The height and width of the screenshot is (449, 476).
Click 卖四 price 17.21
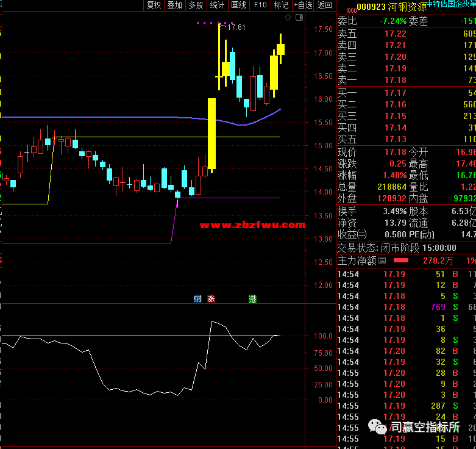(396, 45)
